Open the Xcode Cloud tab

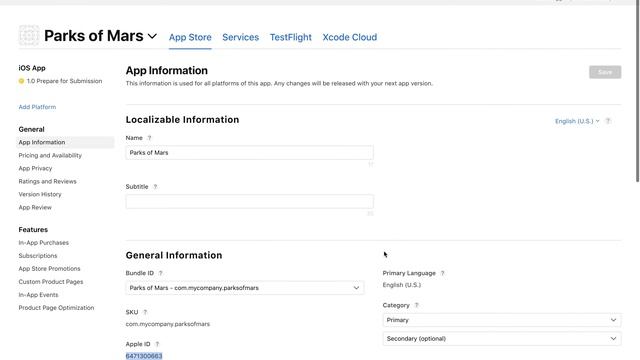pyautogui.click(x=350, y=37)
